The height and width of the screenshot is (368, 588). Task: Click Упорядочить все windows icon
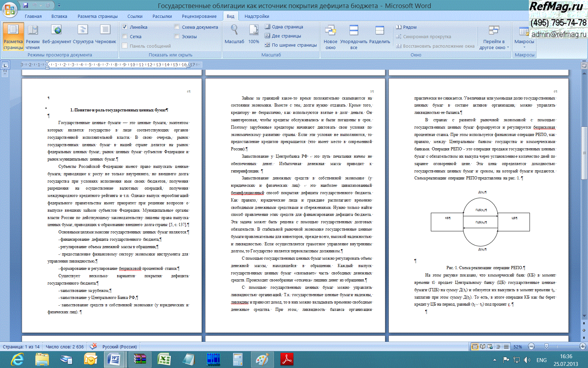(354, 36)
